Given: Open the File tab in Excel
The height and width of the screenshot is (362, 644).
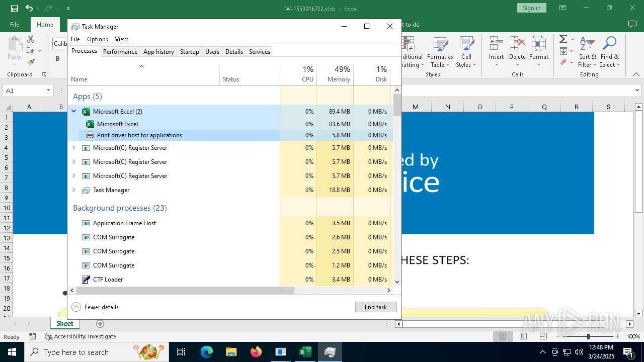Looking at the screenshot, I should pyautogui.click(x=15, y=24).
